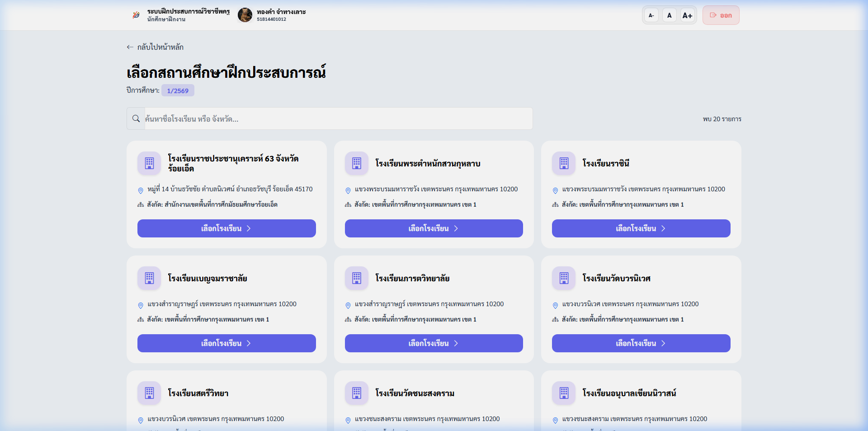Click affiliation org icon in วัดบวรนิเวศ card
Image resolution: width=868 pixels, height=431 pixels.
point(555,320)
